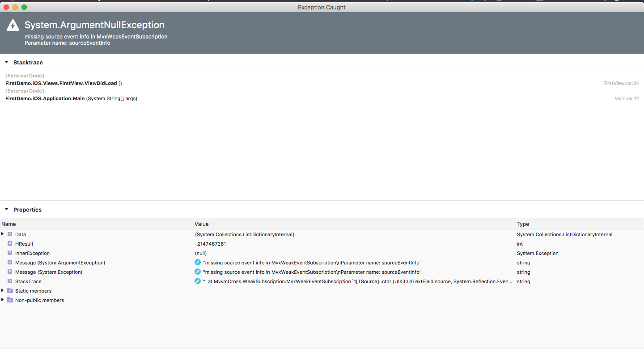
Task: Open visualizer for StackTrace value
Action: point(198,281)
